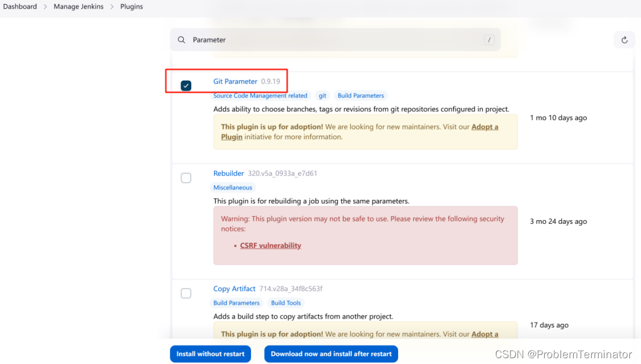Focus the Parameter search field
This screenshot has width=641, height=364.
pos(335,39)
